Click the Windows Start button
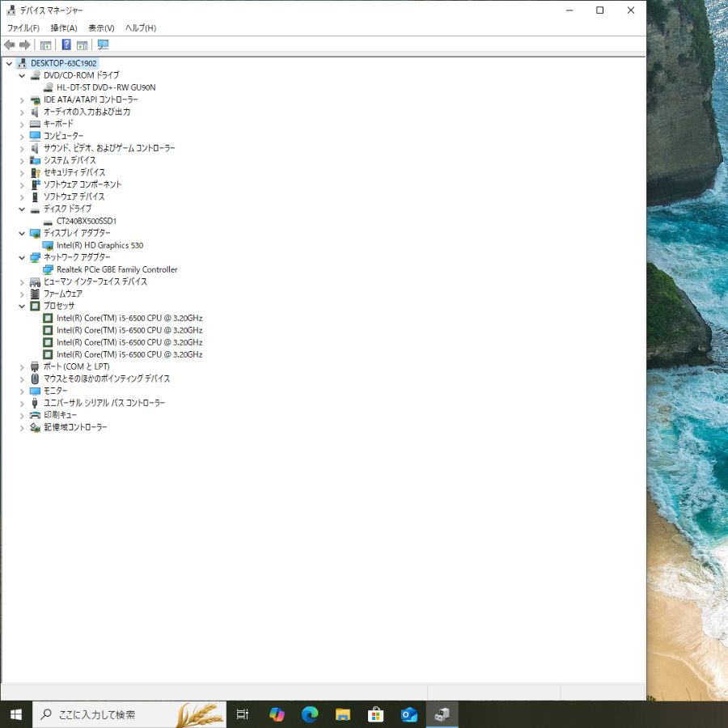 coord(15,714)
